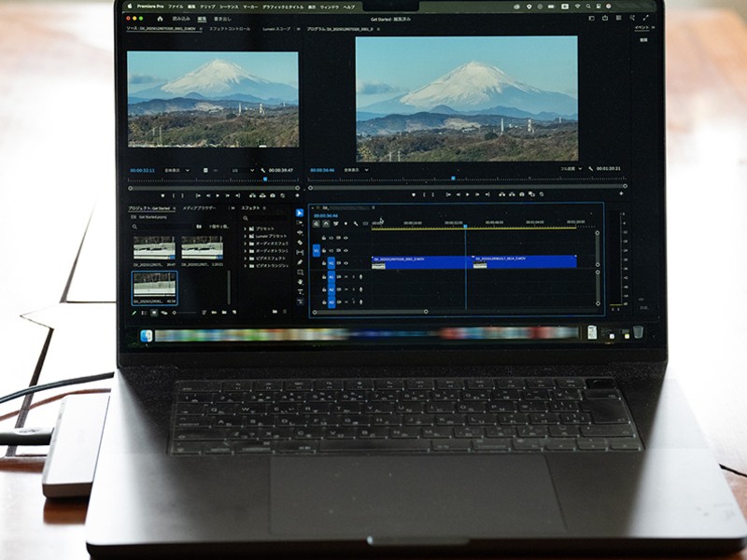747x560 pixels.
Task: Expand the ビデオエフェクト folder in Effects
Action: (247, 259)
